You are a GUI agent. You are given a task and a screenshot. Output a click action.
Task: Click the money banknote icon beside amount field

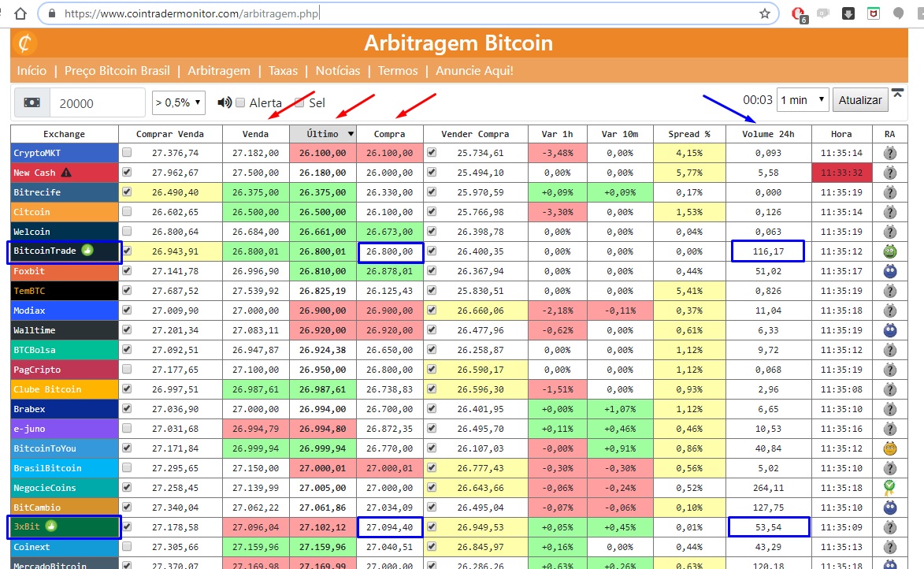click(32, 102)
